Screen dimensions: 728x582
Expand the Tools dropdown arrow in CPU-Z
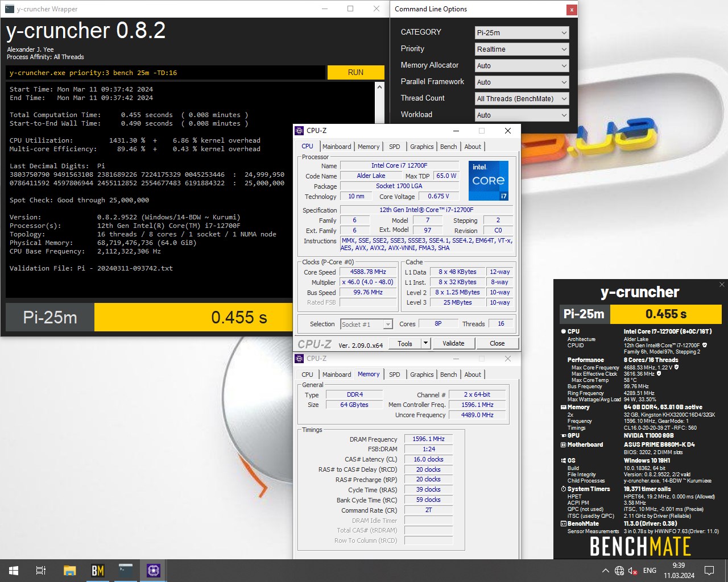click(x=425, y=343)
